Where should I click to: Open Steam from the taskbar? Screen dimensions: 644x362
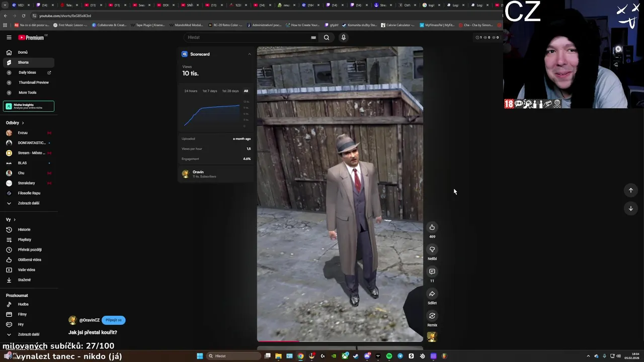pos(356,356)
